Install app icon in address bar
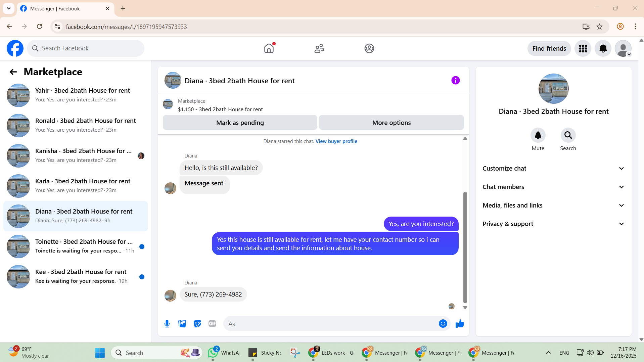Screen dimensions: 644x362 586,27
